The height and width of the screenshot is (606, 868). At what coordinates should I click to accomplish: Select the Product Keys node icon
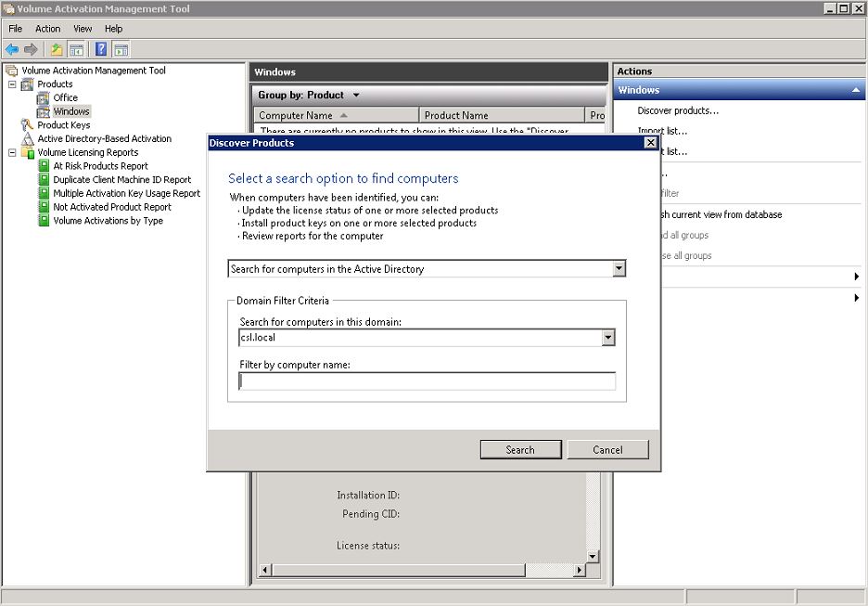[x=28, y=125]
